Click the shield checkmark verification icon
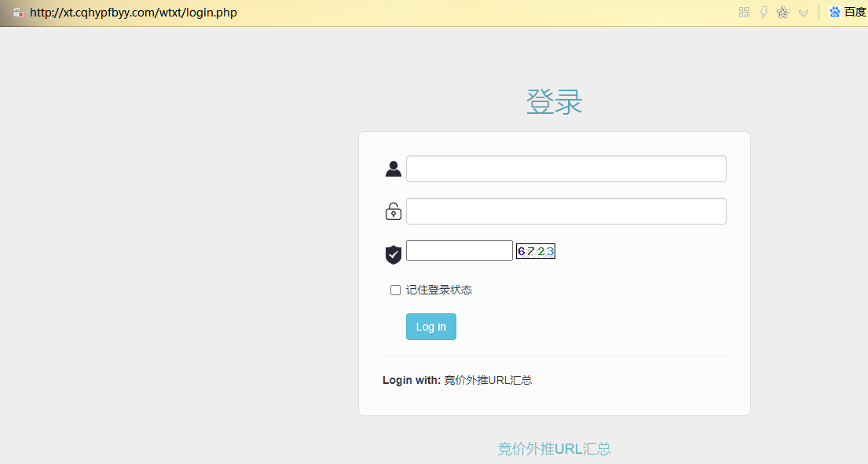The width and height of the screenshot is (868, 464). tap(394, 254)
